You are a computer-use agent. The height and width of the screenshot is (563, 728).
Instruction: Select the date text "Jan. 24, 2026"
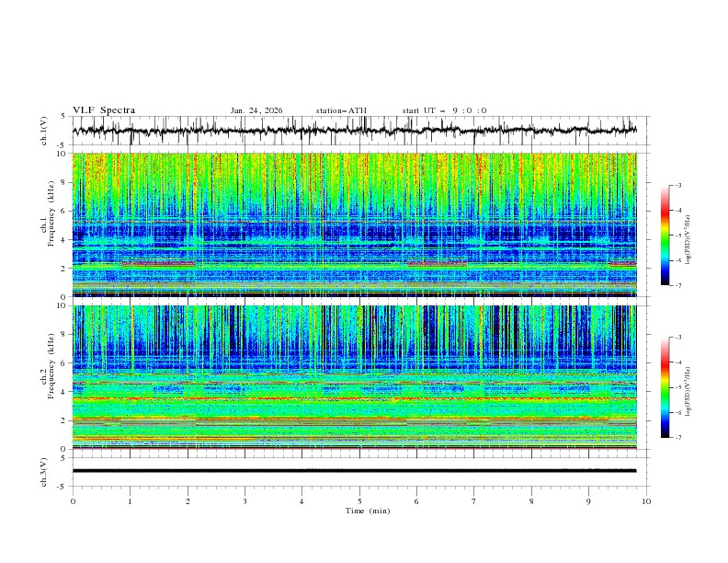[256, 110]
